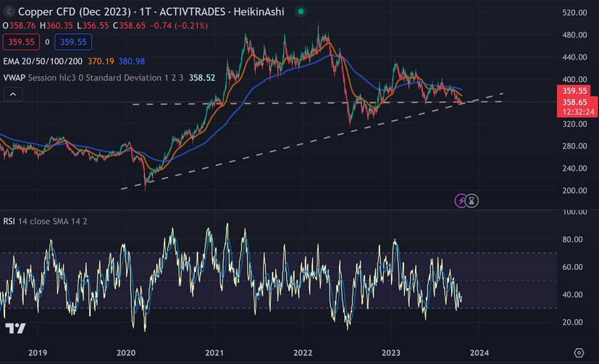Click the orange EMA value 370.19
The width and height of the screenshot is (599, 364).
pyautogui.click(x=101, y=62)
